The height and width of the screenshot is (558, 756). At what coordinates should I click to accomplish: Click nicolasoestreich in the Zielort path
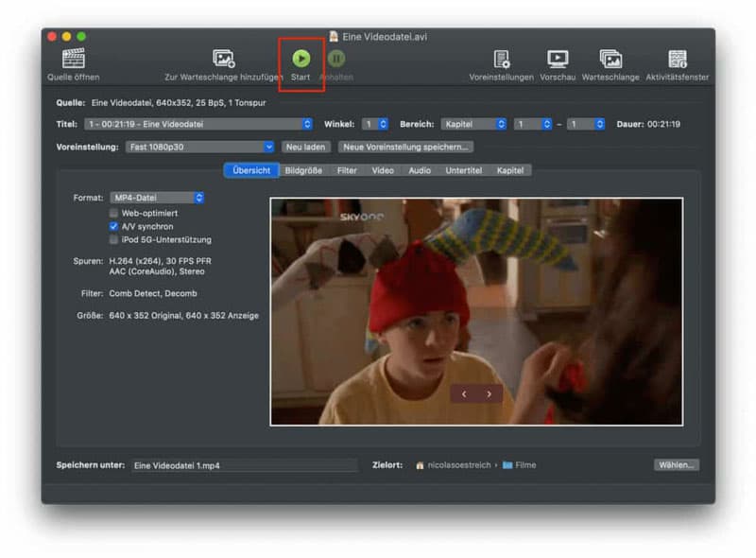tap(459, 464)
